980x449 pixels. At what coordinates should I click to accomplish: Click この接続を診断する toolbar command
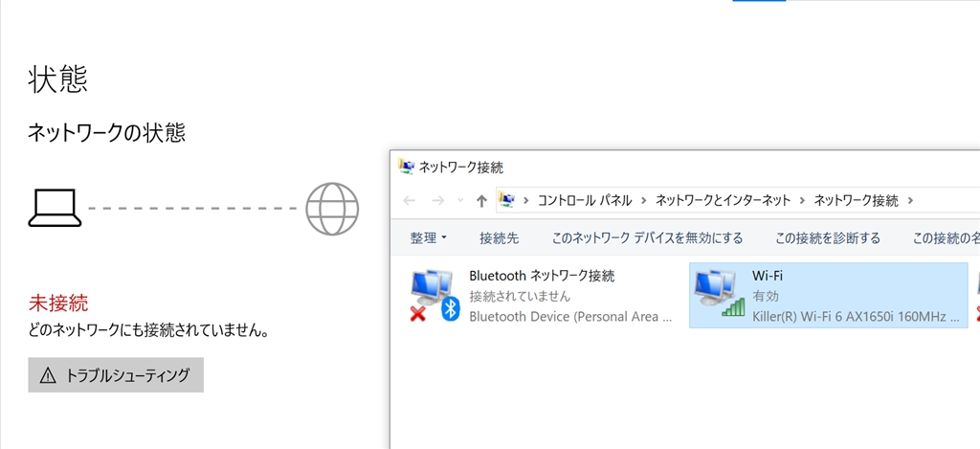coord(828,237)
